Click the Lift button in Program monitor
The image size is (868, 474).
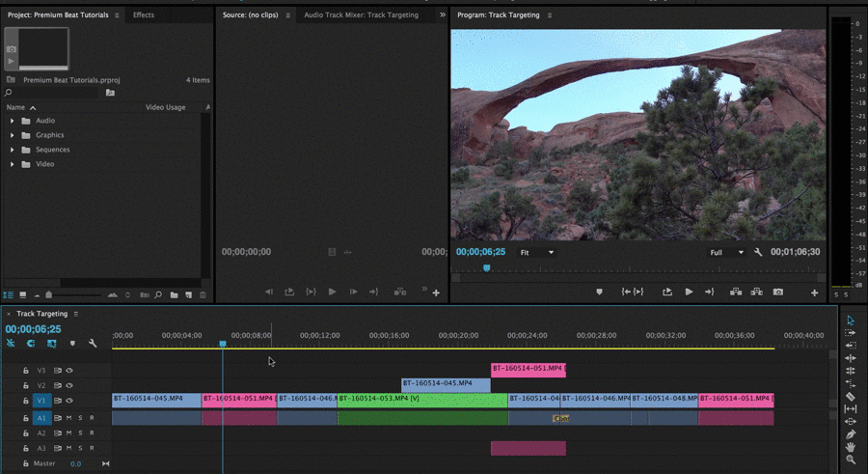tap(735, 292)
